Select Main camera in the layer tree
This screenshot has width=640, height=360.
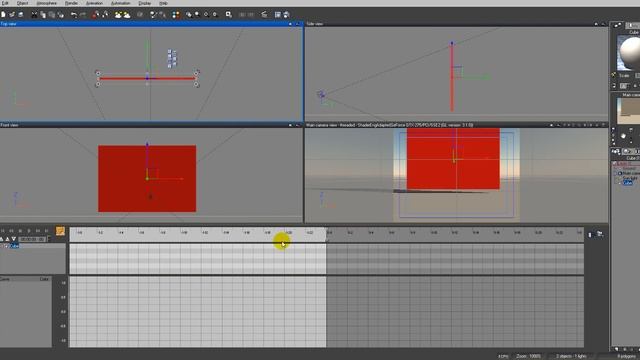[631, 173]
